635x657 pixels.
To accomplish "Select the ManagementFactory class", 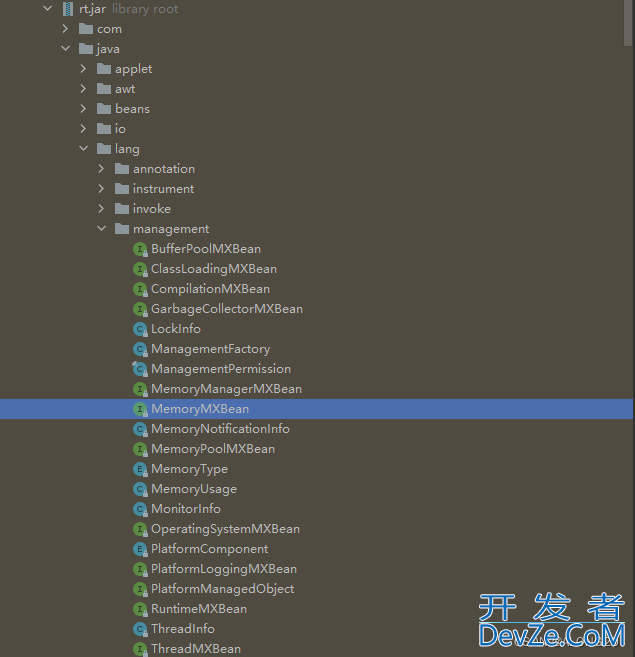I will 210,349.
